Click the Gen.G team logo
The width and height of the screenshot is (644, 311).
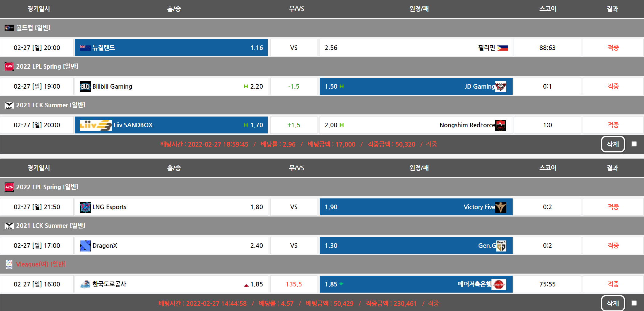[501, 246]
